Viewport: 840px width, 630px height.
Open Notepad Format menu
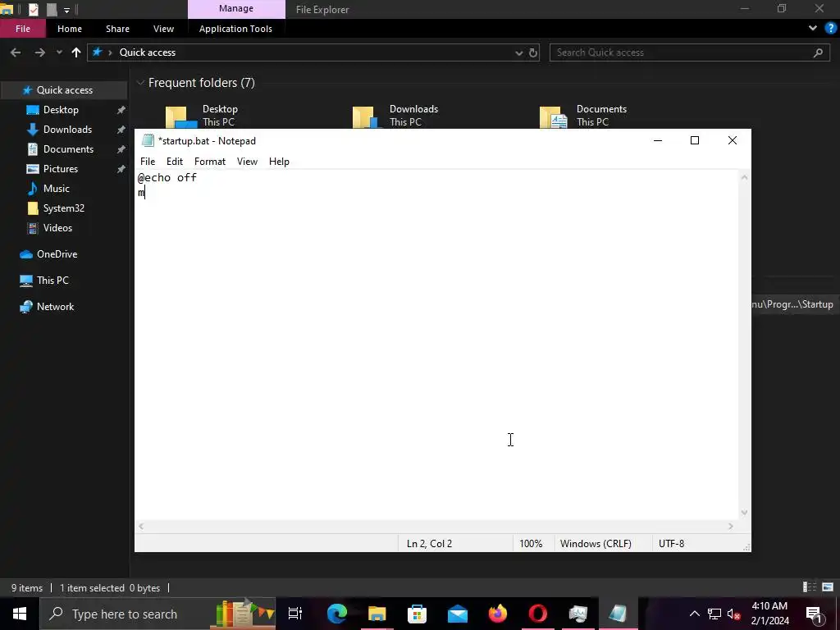(x=209, y=162)
